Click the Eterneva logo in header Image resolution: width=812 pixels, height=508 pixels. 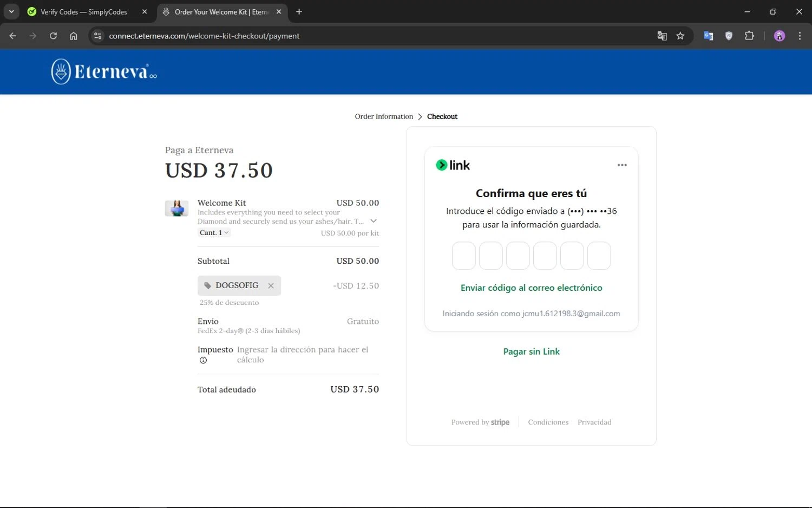[x=104, y=71]
